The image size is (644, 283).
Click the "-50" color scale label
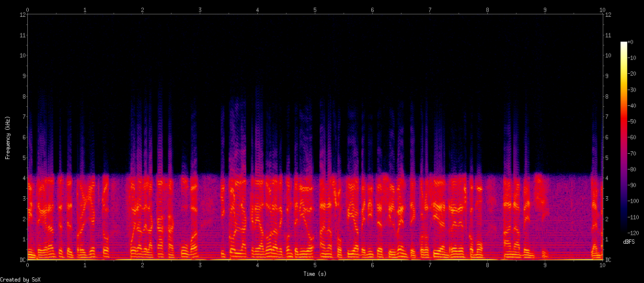(x=632, y=122)
